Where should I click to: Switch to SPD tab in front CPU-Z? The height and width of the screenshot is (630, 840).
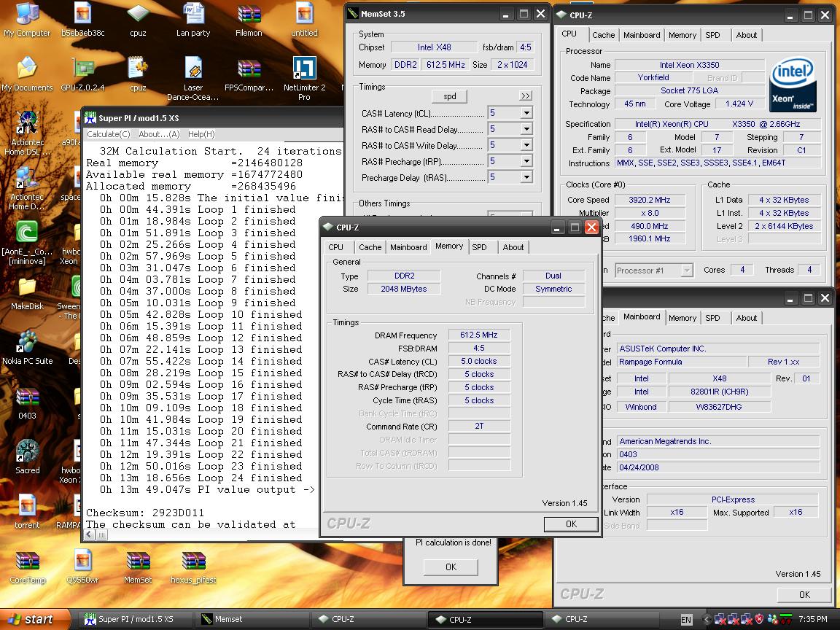[480, 247]
